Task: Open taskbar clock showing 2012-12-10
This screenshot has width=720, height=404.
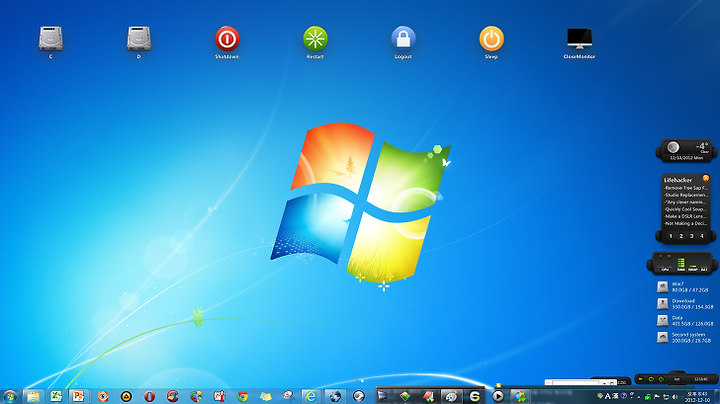Action: 697,397
